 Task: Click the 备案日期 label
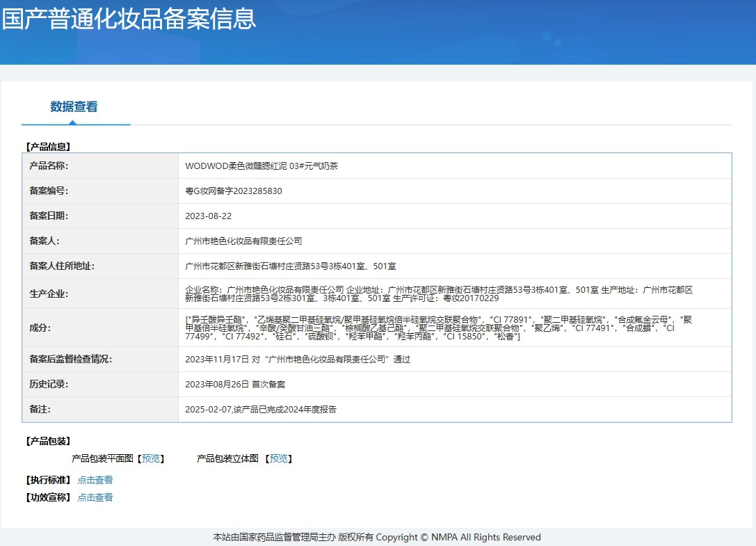pos(49,216)
